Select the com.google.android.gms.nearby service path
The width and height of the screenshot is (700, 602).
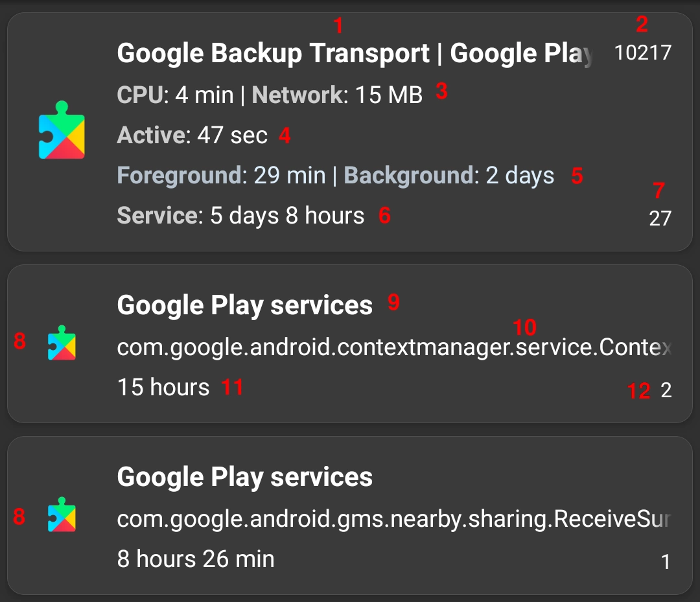click(x=389, y=518)
